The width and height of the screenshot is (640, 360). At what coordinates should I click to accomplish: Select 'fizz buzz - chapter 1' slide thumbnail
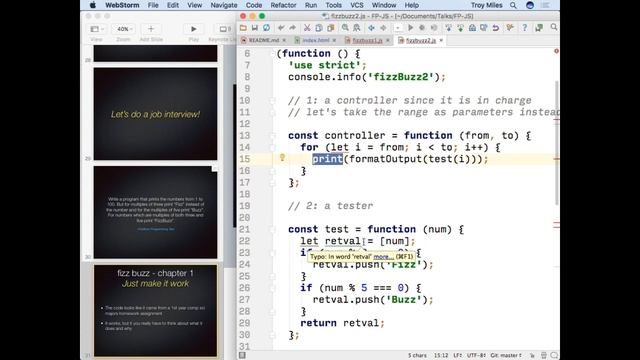pyautogui.click(x=156, y=311)
